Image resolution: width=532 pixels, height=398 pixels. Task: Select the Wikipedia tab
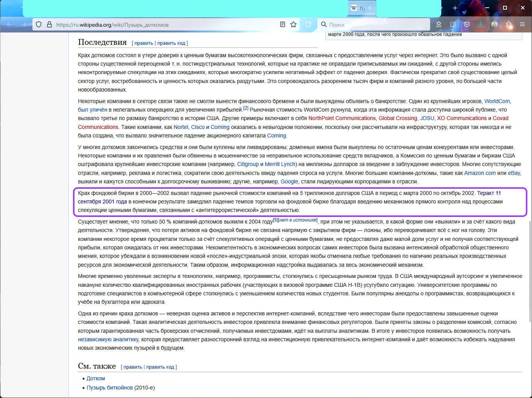362,8
